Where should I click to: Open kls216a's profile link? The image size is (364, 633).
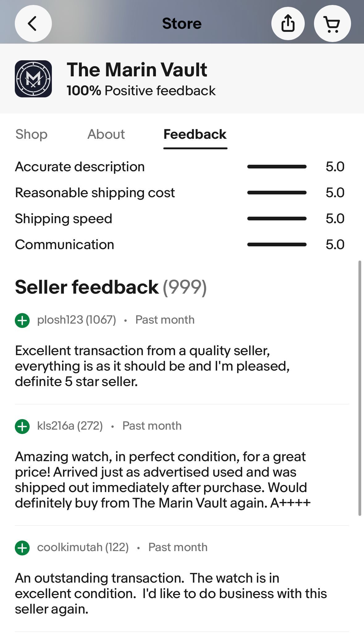coord(70,425)
